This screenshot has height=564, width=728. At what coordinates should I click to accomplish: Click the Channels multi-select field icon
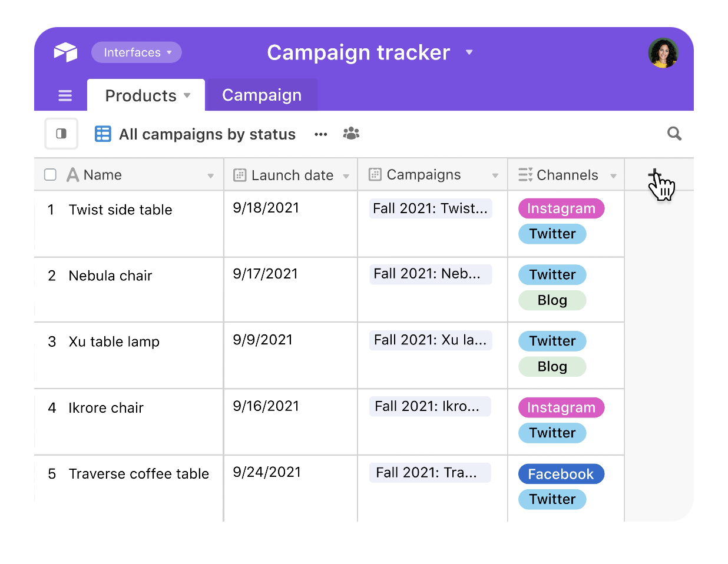point(525,175)
